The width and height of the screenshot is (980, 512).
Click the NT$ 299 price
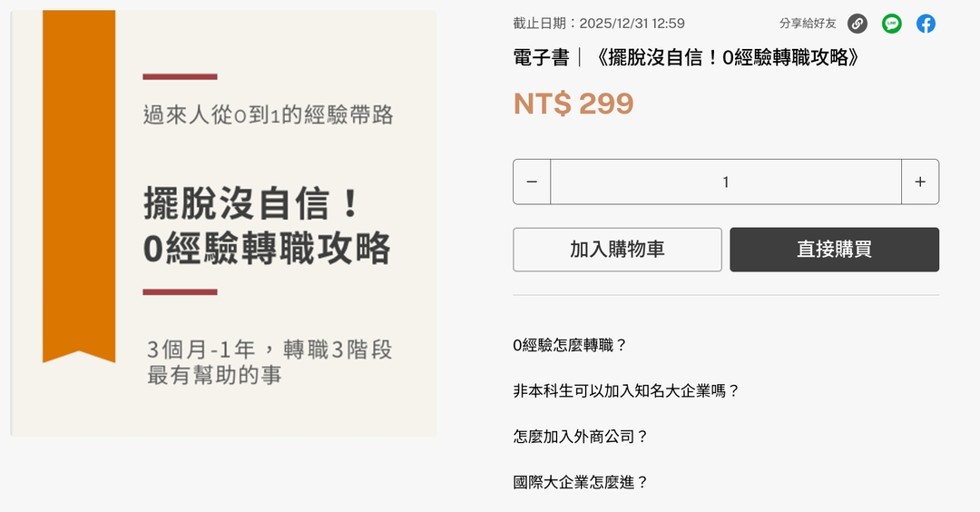tap(573, 103)
